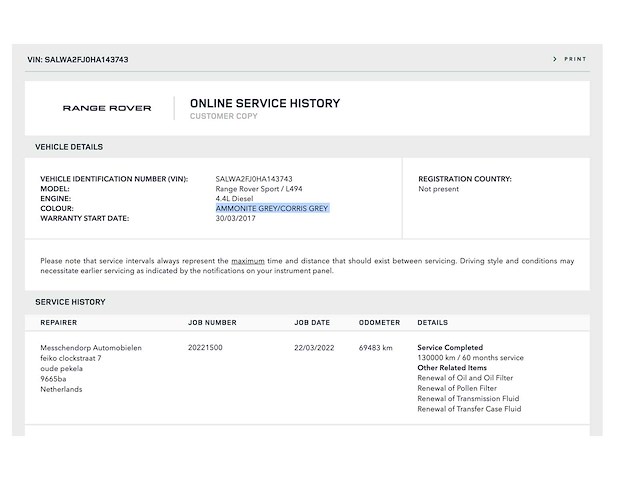
Task: Click the warranty start date 30/03/2017
Action: point(237,218)
